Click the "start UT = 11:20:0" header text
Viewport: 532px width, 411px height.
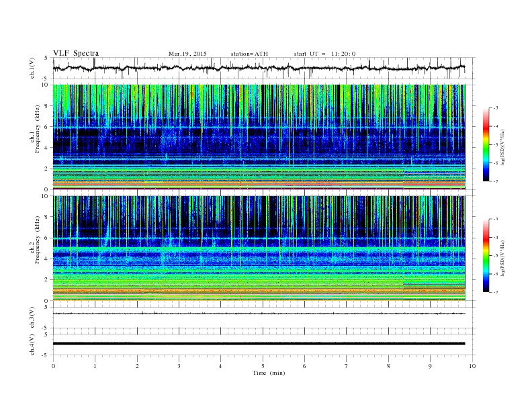tap(324, 54)
